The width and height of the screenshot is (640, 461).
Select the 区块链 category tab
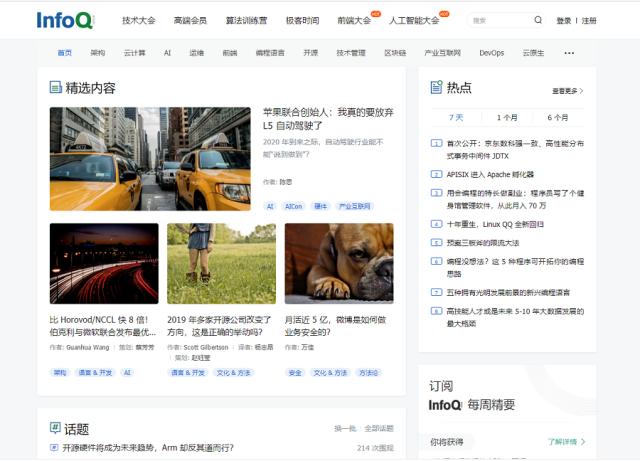(x=395, y=53)
